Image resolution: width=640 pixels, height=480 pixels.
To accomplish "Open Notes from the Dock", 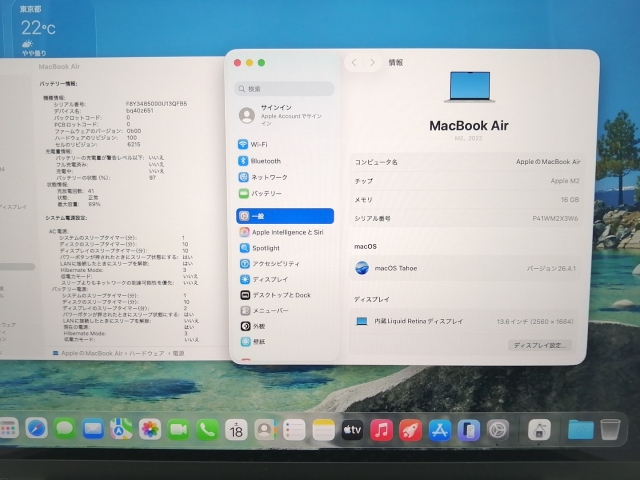I will [323, 430].
